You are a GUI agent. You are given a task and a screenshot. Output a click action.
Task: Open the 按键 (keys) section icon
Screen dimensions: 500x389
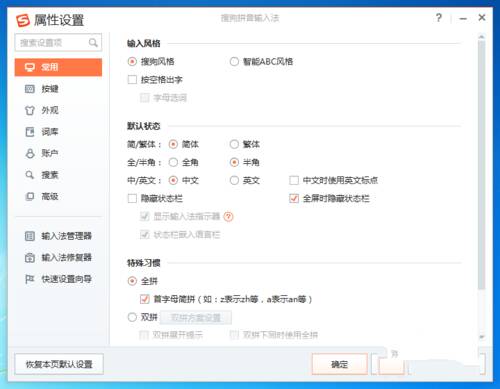30,89
